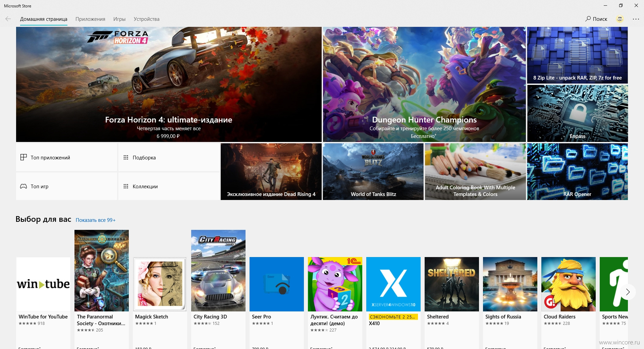
Task: Open Dungeon Hunter Champions banner
Action: [x=424, y=84]
